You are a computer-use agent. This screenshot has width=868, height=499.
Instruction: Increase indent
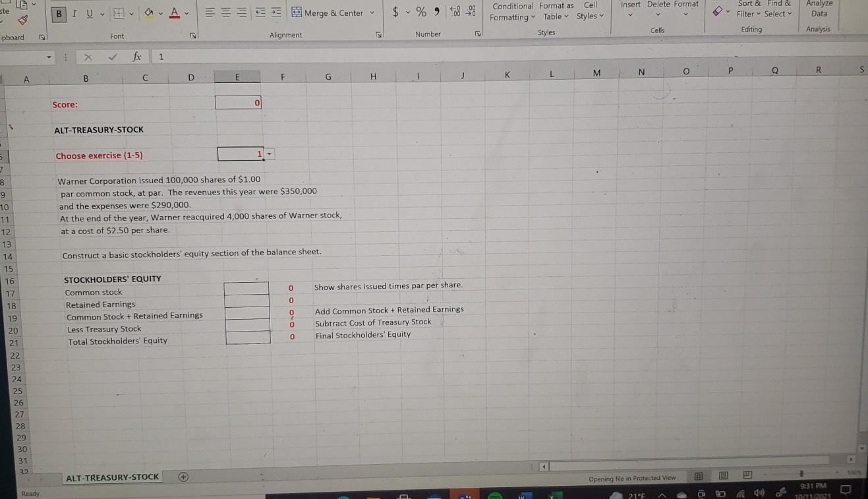[x=277, y=13]
